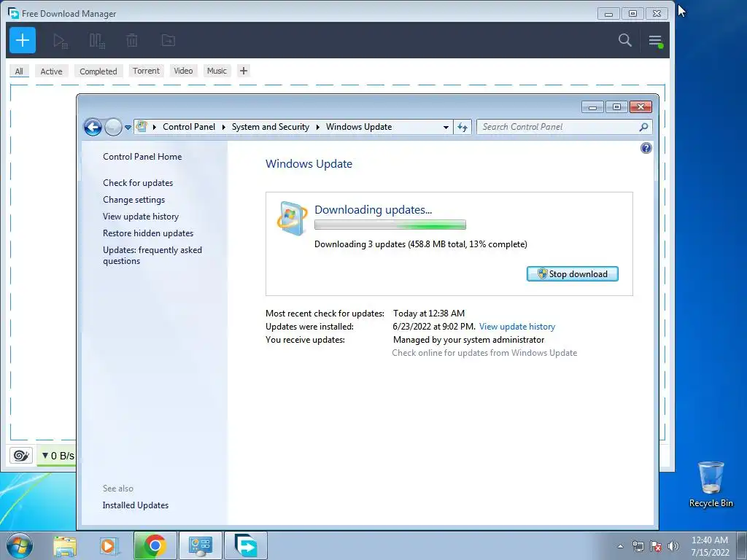This screenshot has height=560, width=747.
Task: Open the FDM hamburger main menu
Action: 656,41
